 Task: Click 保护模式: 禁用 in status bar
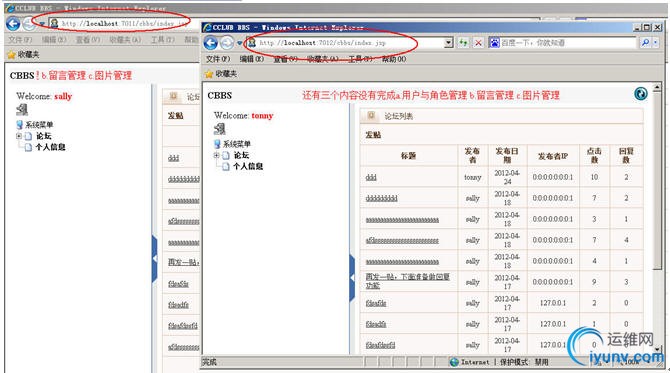[x=524, y=362]
